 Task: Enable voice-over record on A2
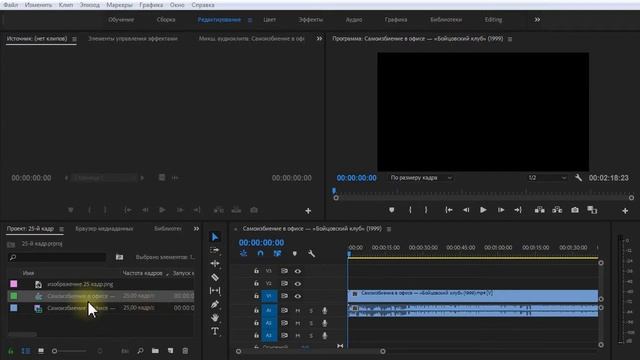324,323
